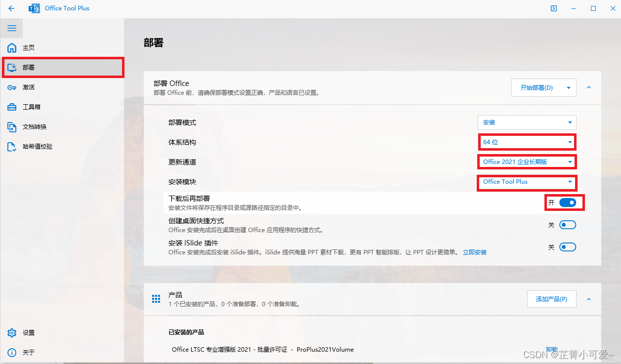Open 激活 in the sidebar
This screenshot has height=364, width=621.
[x=62, y=87]
